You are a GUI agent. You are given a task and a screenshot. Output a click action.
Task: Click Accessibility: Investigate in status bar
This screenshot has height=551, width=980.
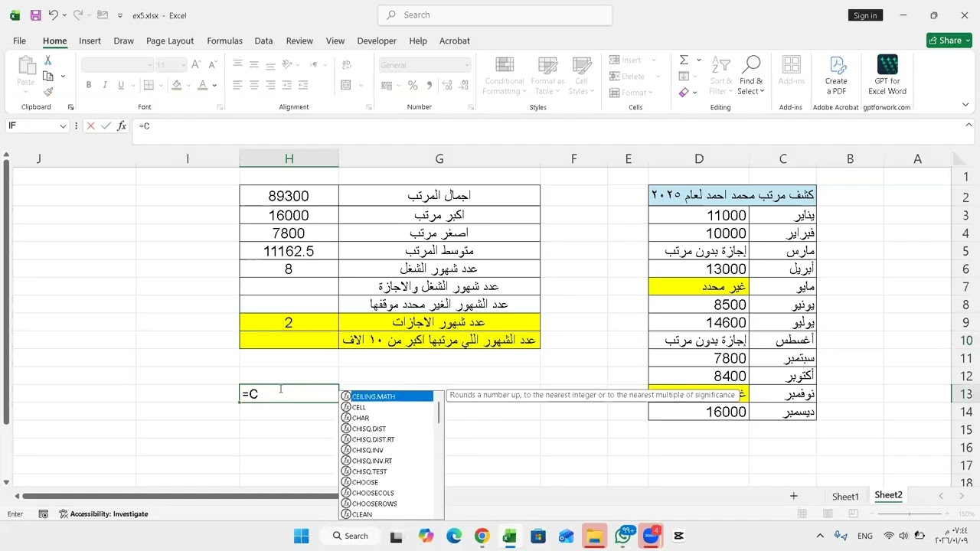click(103, 514)
